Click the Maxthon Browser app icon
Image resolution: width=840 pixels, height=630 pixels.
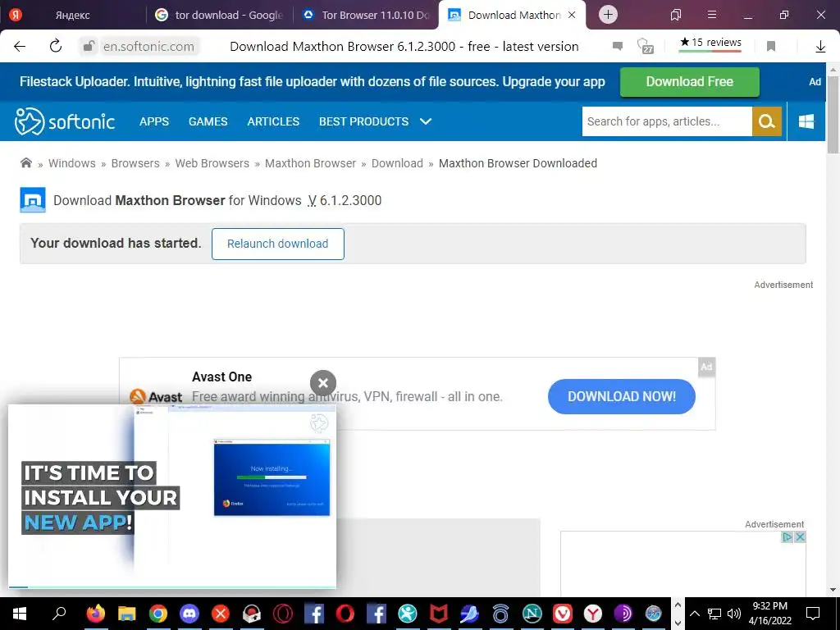(x=33, y=200)
